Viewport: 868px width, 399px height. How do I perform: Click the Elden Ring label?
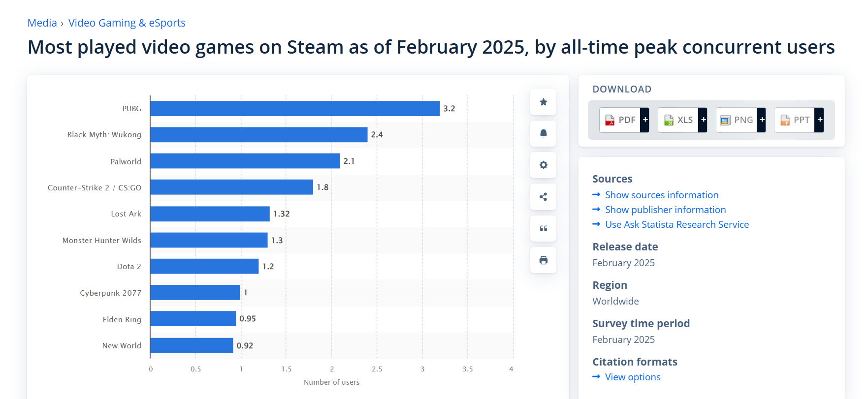122,320
